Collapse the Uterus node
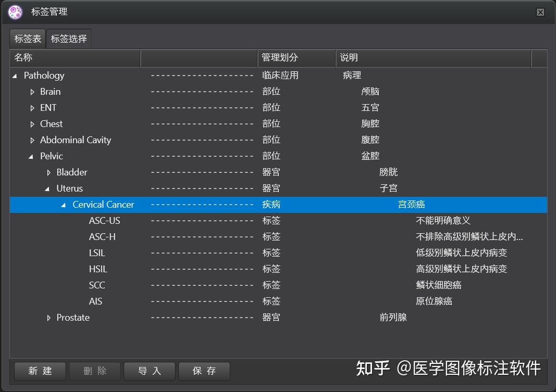The height and width of the screenshot is (392, 556). 48,188
